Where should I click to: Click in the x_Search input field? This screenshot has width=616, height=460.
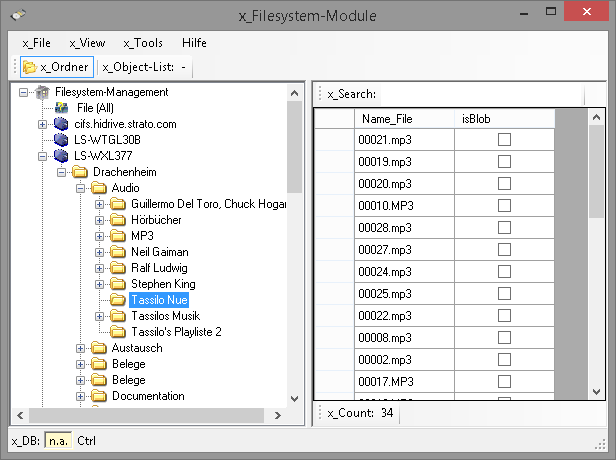[481, 94]
